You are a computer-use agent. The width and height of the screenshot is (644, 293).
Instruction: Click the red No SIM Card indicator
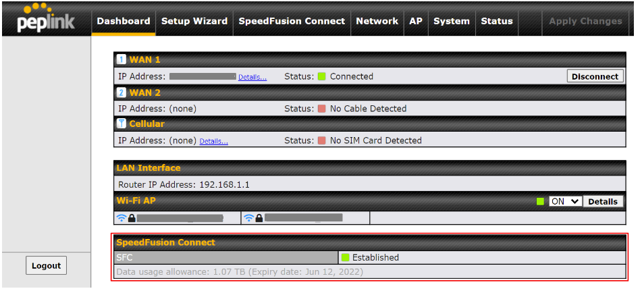pos(321,140)
